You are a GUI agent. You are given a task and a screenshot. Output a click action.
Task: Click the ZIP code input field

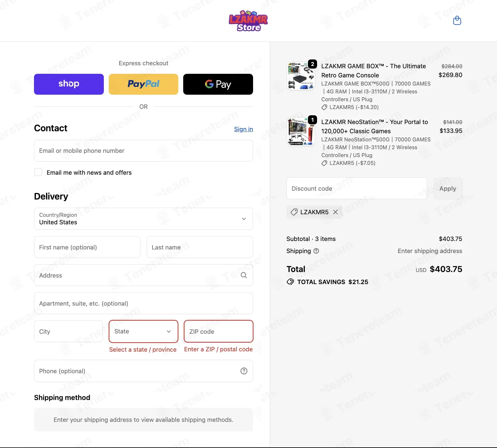click(x=218, y=331)
